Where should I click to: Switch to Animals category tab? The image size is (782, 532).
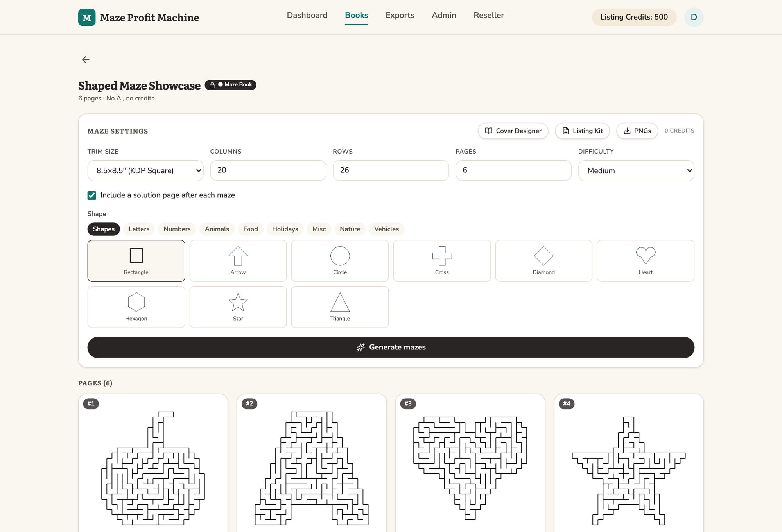217,229
